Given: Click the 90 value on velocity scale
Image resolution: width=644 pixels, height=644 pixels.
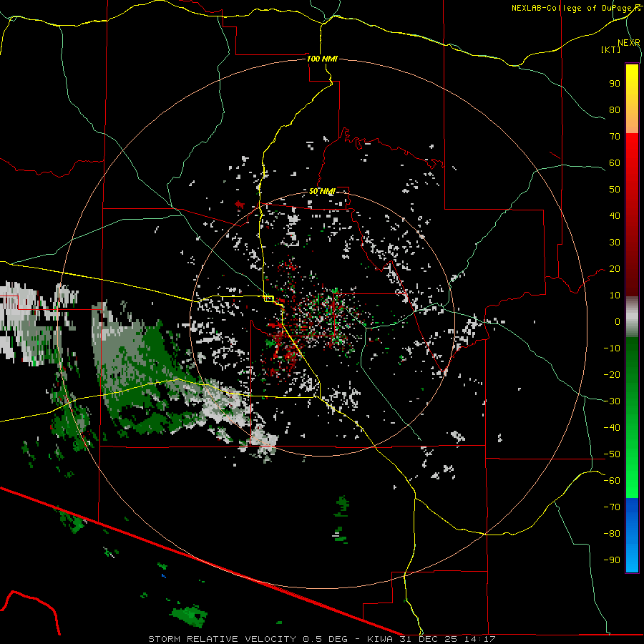Looking at the screenshot, I should [x=615, y=84].
